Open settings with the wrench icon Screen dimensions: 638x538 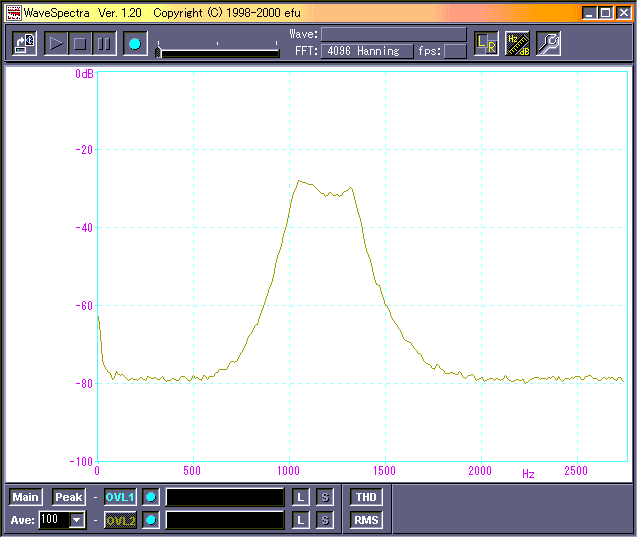point(548,44)
